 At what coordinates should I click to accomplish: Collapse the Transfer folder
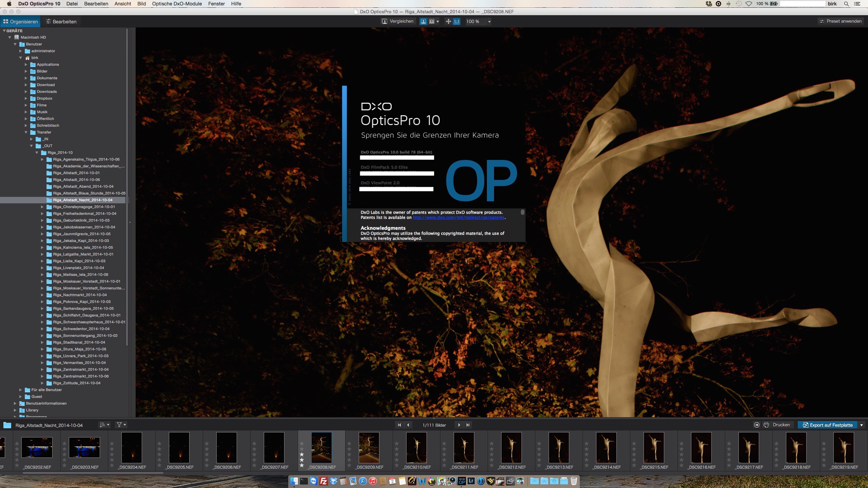(x=26, y=132)
